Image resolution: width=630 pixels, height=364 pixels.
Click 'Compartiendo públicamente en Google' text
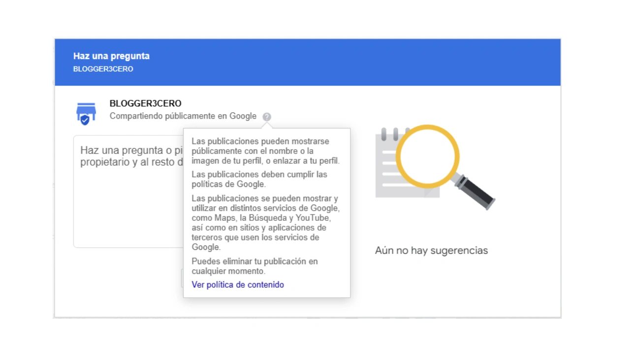click(x=183, y=116)
